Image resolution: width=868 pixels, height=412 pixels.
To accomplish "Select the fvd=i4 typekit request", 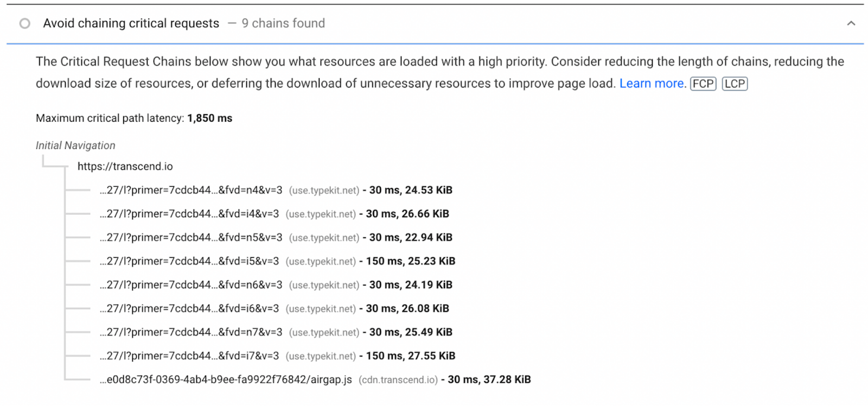I will [189, 214].
